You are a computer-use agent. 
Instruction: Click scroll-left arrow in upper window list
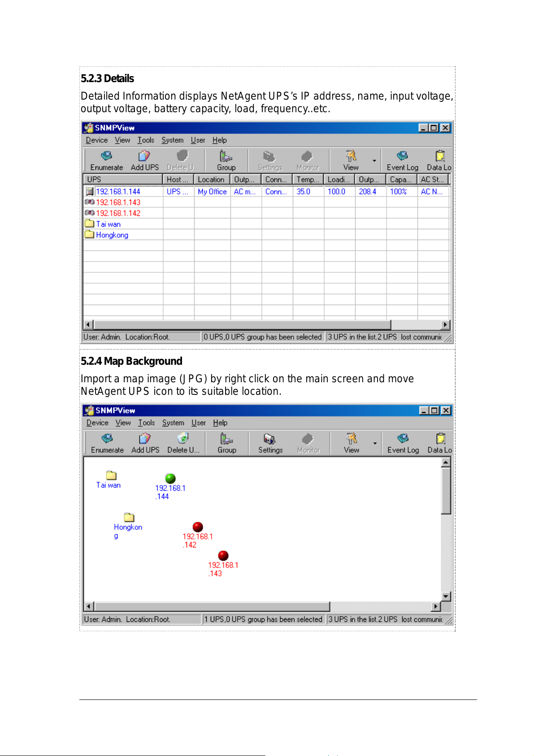tap(88, 324)
